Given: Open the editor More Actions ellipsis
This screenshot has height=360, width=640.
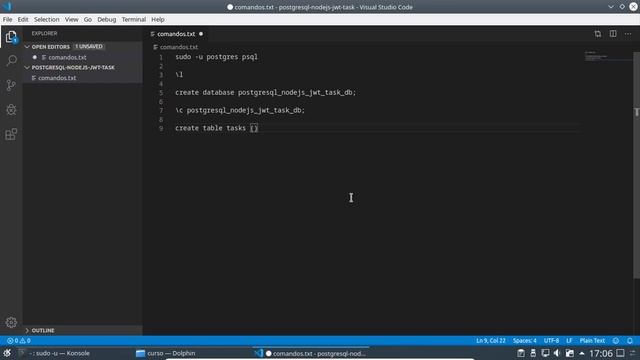Looking at the screenshot, I should (628, 34).
